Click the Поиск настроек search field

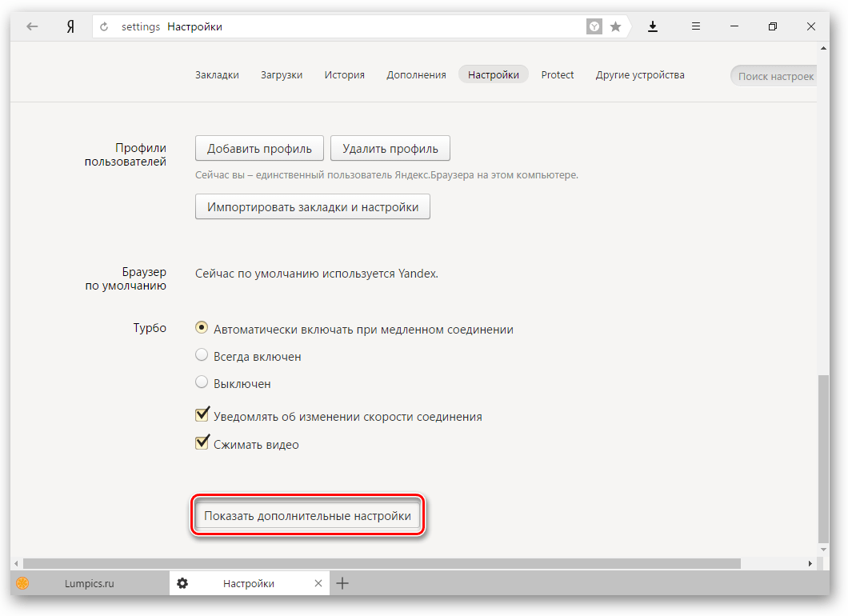click(774, 76)
